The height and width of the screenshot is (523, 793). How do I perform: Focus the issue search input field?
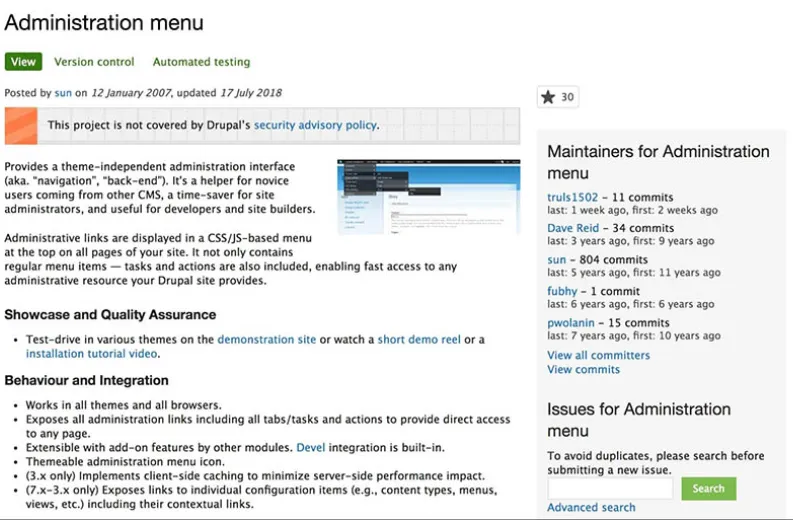(x=610, y=489)
